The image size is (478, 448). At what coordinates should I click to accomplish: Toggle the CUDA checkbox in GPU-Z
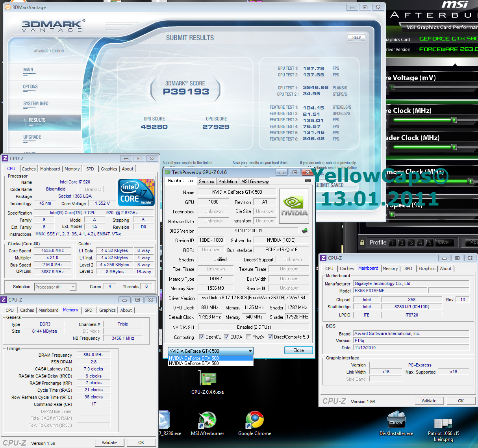pos(226,337)
